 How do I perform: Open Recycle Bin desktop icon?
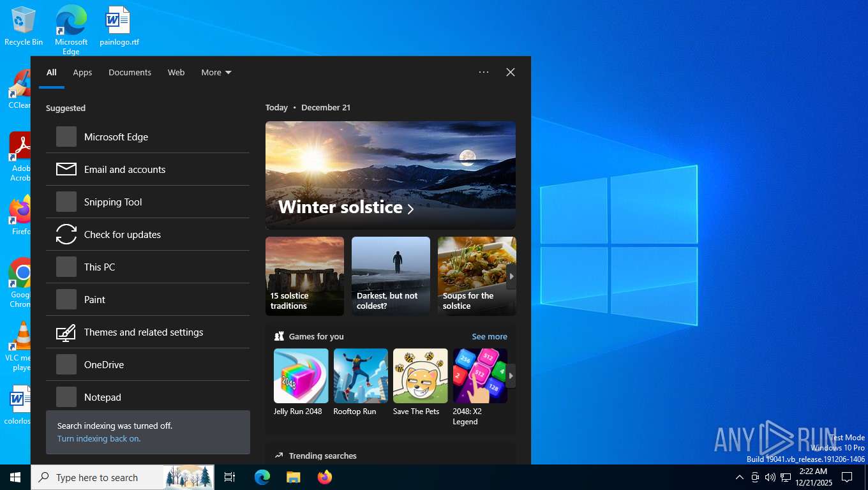click(24, 26)
